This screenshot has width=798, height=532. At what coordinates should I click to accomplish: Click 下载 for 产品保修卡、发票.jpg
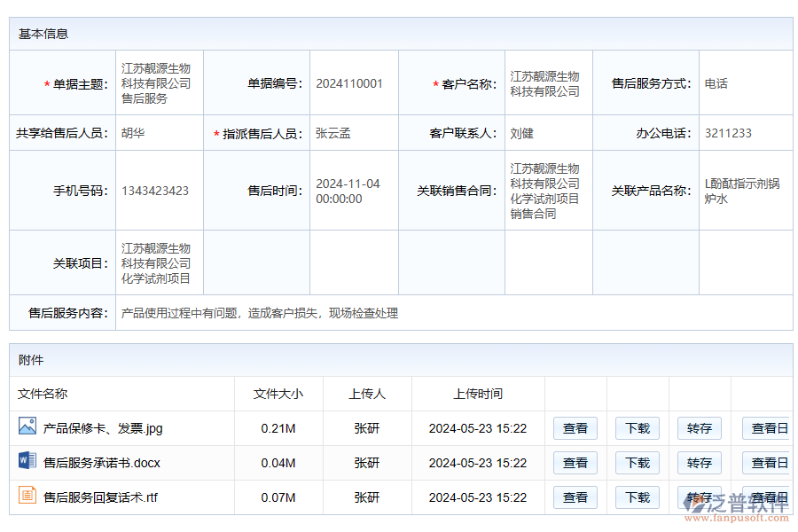pyautogui.click(x=637, y=428)
